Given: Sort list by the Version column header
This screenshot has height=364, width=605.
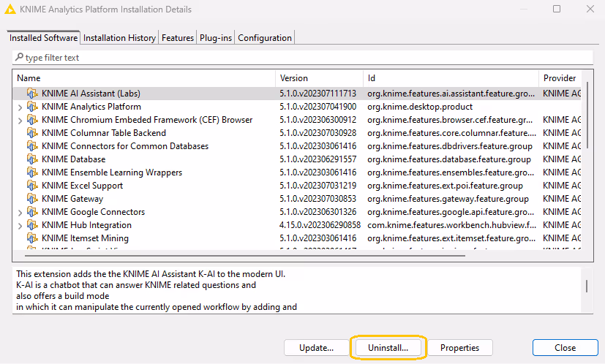Looking at the screenshot, I should [319, 78].
